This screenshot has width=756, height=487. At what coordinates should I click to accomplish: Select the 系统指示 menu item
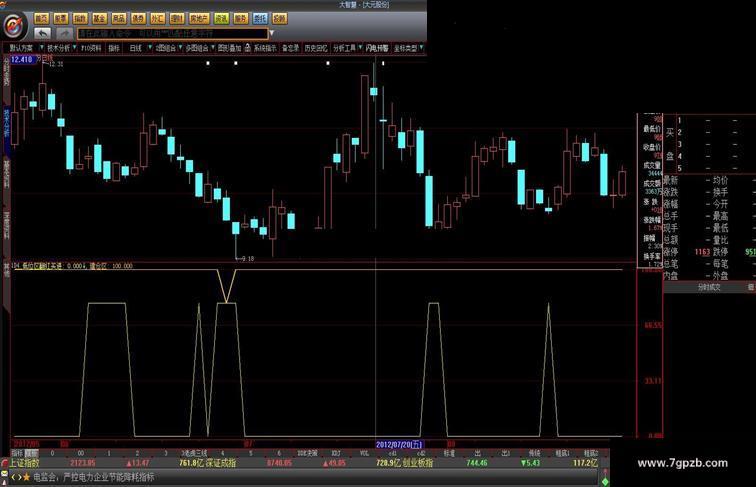point(265,48)
